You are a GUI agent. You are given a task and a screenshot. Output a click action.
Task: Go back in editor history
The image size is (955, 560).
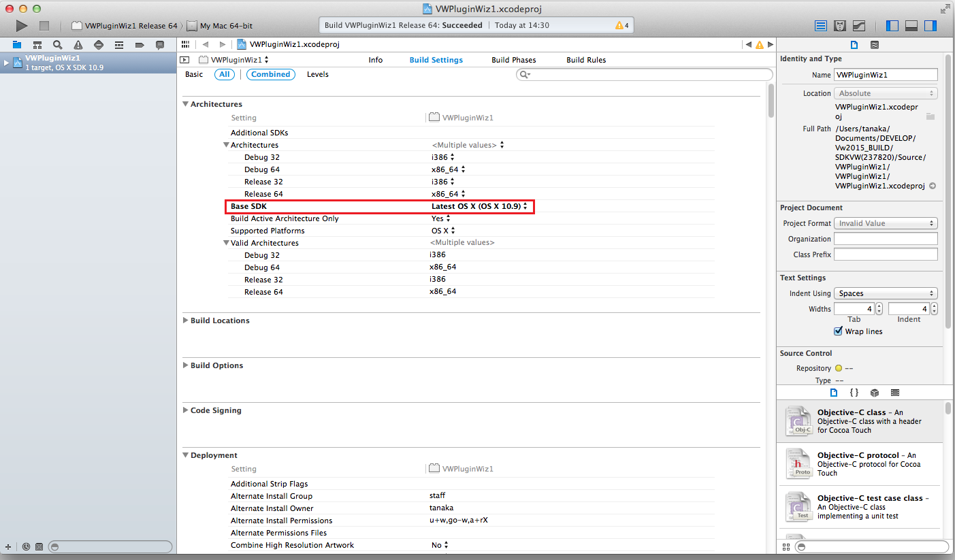pos(206,44)
